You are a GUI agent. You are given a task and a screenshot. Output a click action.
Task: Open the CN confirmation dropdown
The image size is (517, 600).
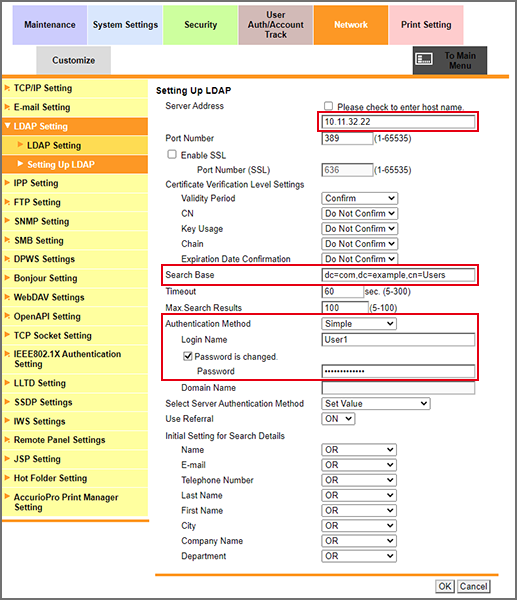coord(360,214)
